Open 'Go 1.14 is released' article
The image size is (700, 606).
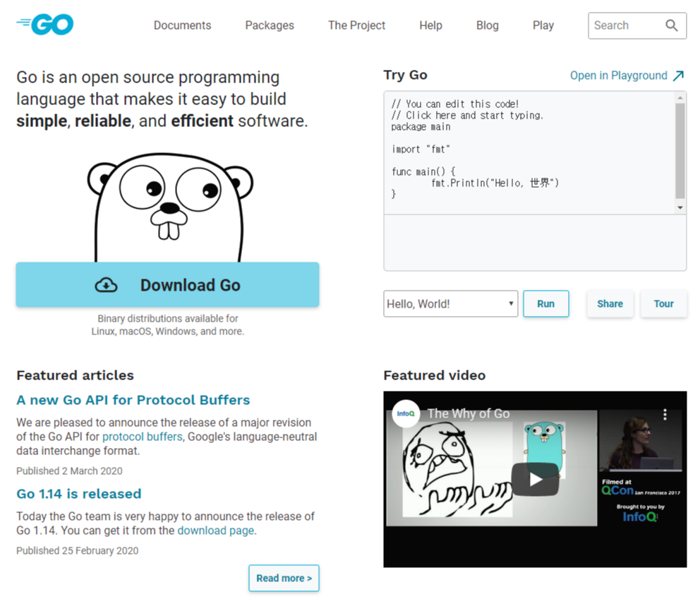point(79,494)
